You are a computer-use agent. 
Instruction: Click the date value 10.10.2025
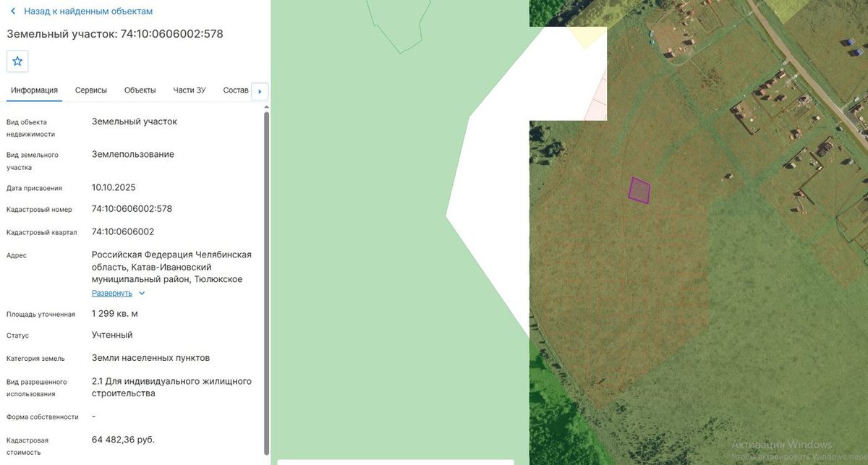click(x=114, y=187)
